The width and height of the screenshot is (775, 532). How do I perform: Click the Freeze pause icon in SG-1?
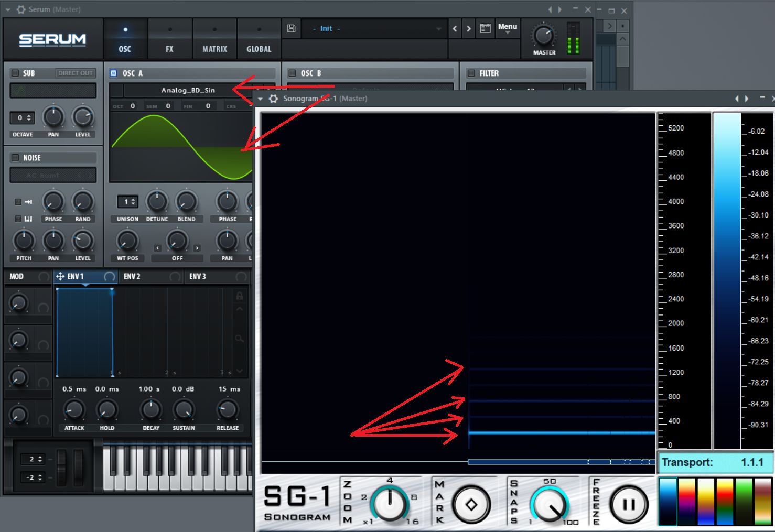pyautogui.click(x=628, y=504)
